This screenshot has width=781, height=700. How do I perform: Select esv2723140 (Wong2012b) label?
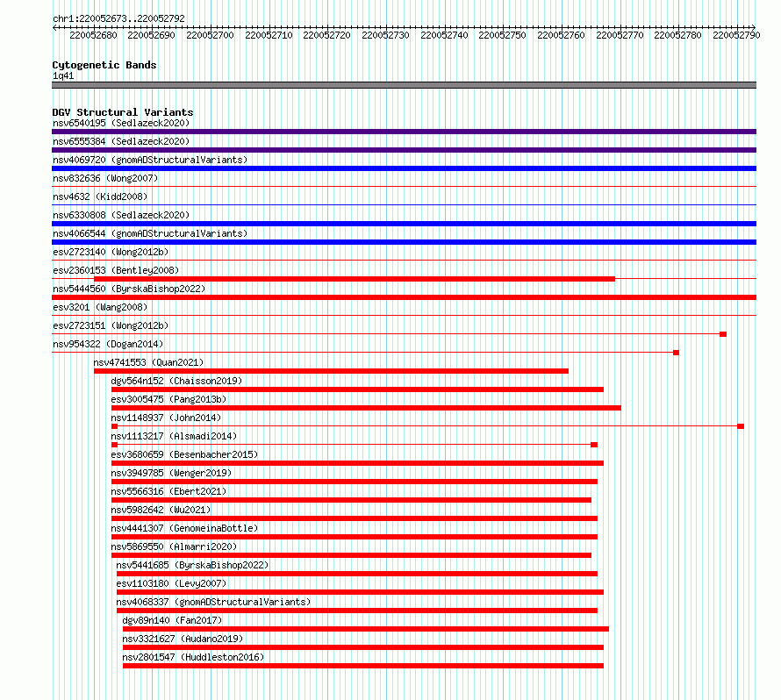pos(111,252)
